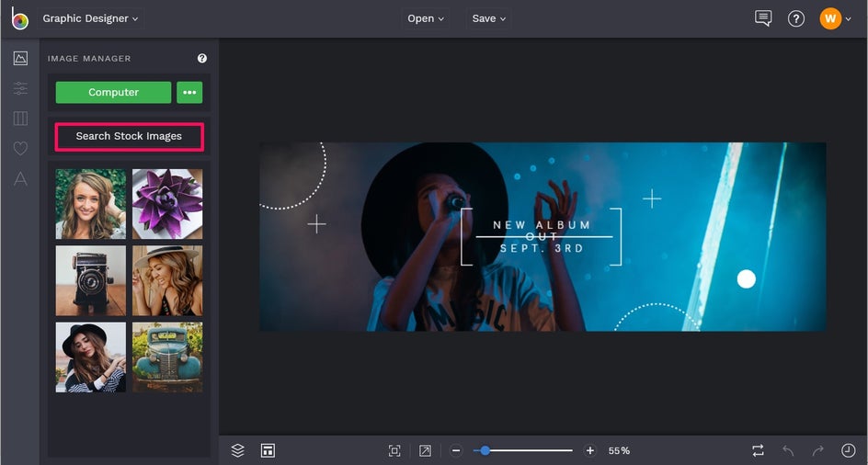Select the right plus sign graphic on canvas
868x465 pixels.
pos(652,198)
